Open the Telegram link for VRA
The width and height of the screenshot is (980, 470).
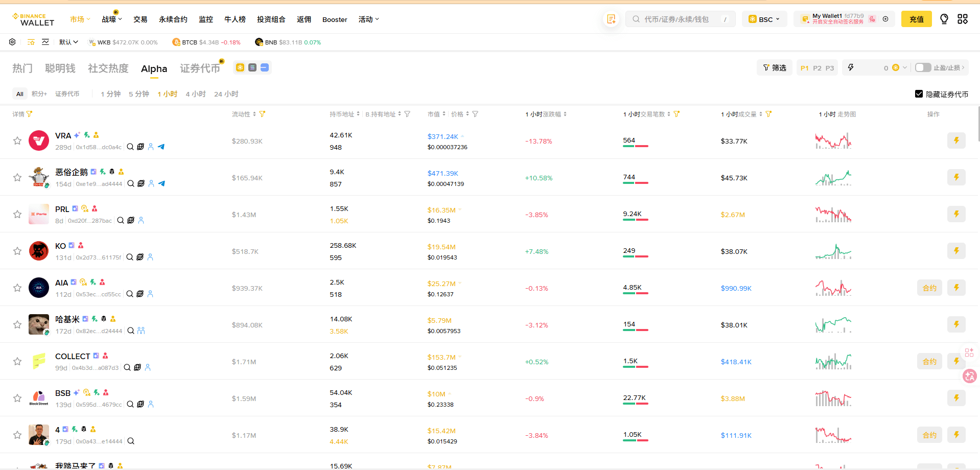click(161, 147)
